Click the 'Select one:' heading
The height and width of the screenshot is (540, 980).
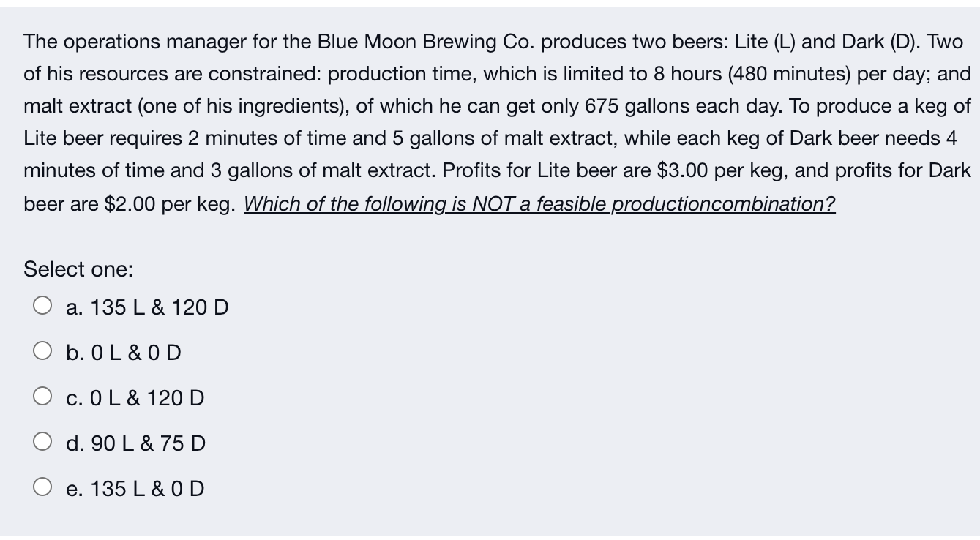pos(77,269)
